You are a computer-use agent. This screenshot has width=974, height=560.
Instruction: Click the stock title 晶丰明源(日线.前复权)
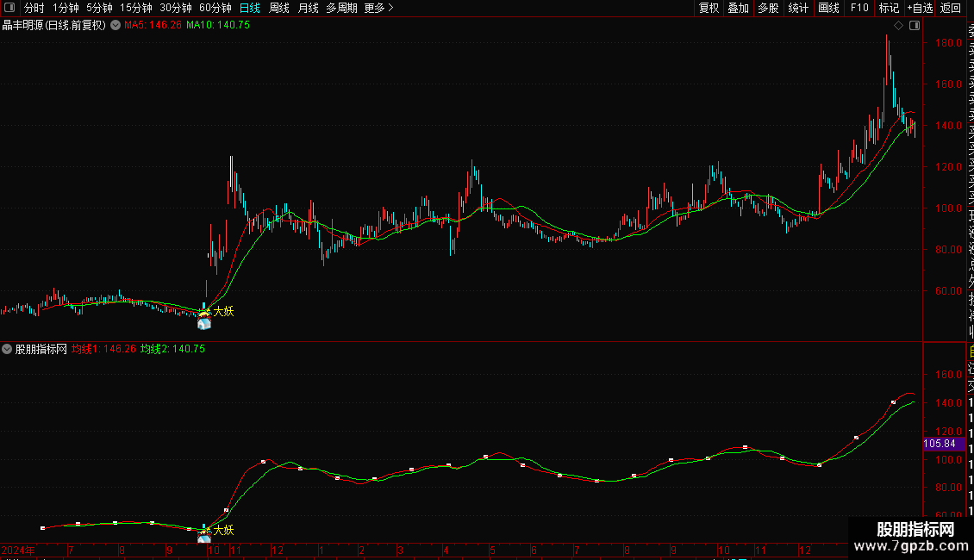(54, 26)
